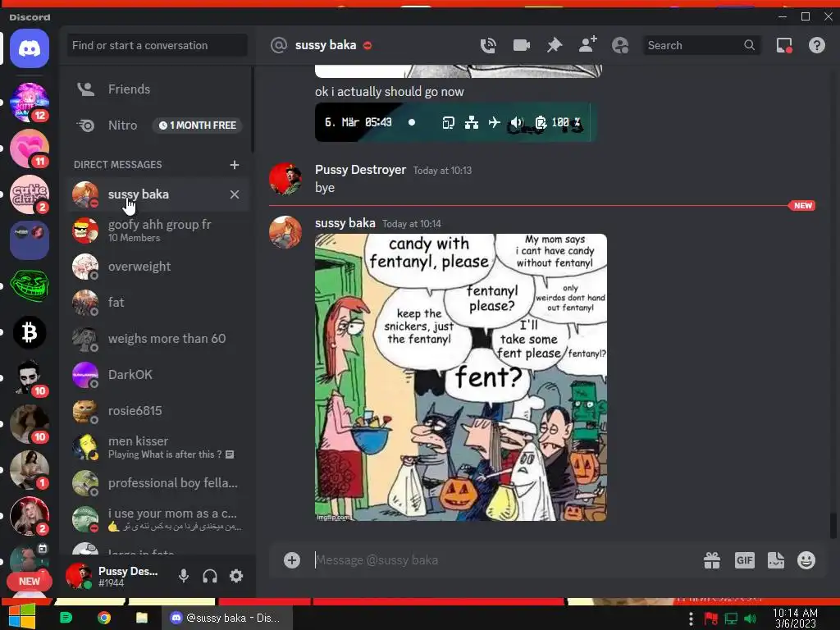
Task: Add friends to DM
Action: tap(587, 45)
